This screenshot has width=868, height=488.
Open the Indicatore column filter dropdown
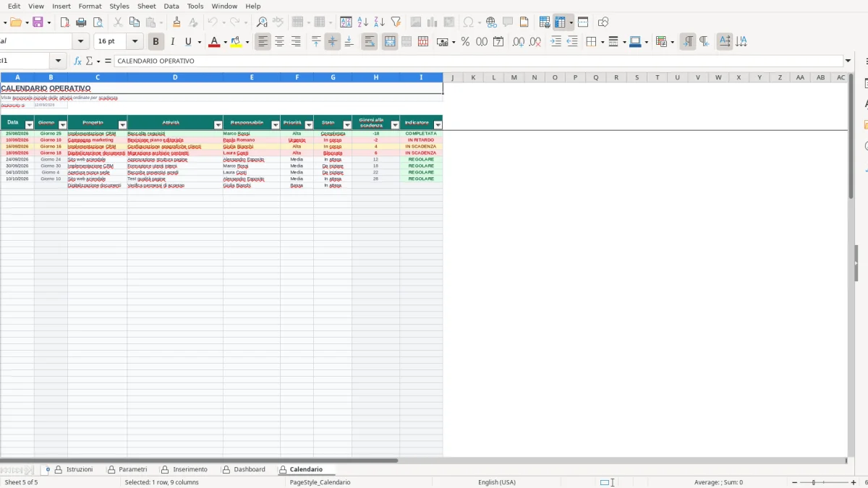click(x=438, y=125)
